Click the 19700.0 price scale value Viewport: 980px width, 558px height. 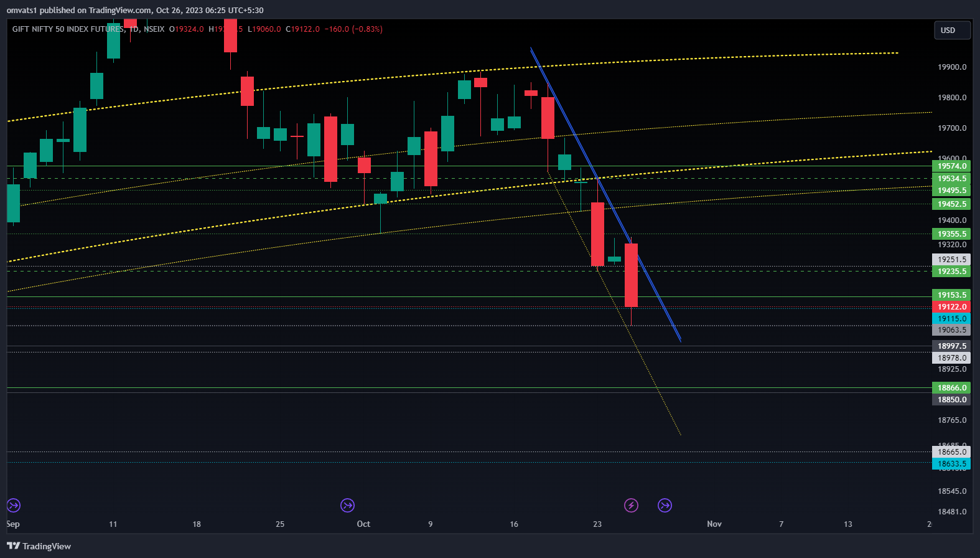pyautogui.click(x=952, y=128)
